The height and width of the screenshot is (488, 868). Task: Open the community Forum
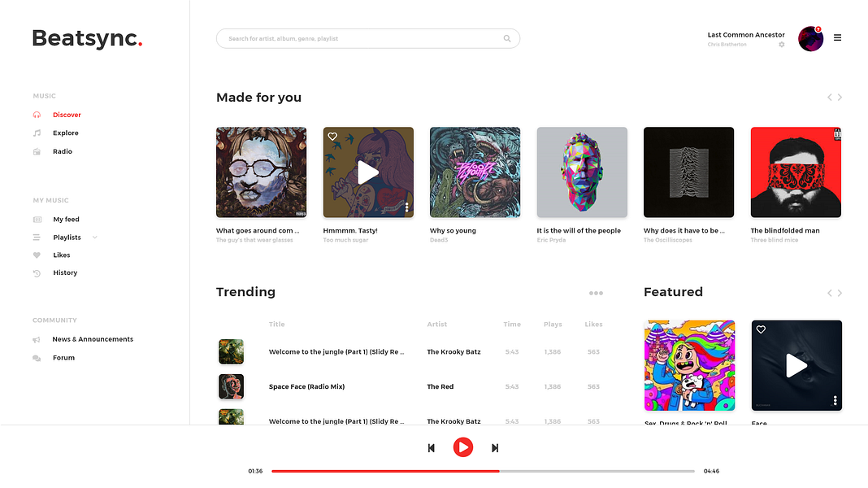tap(63, 358)
